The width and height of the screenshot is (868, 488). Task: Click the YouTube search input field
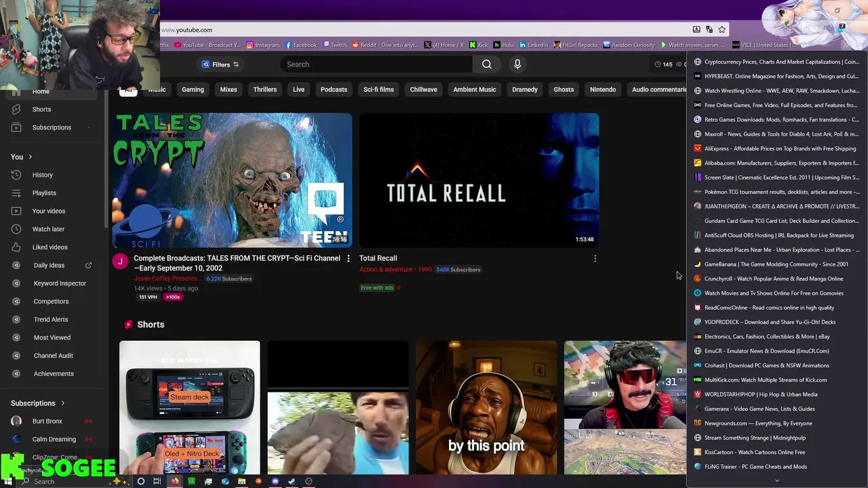(x=376, y=64)
